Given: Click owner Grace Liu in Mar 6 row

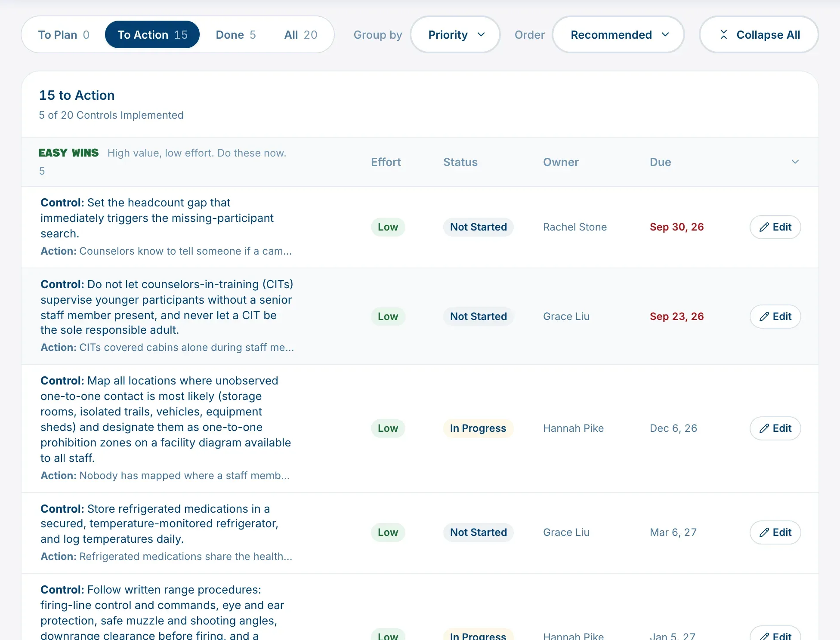Looking at the screenshot, I should point(566,532).
